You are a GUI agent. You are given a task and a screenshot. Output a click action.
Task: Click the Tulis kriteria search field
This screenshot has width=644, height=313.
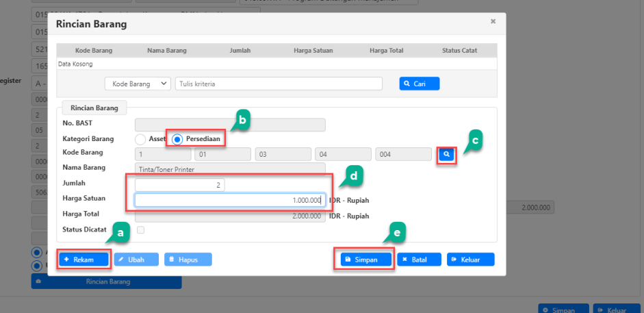(x=279, y=84)
